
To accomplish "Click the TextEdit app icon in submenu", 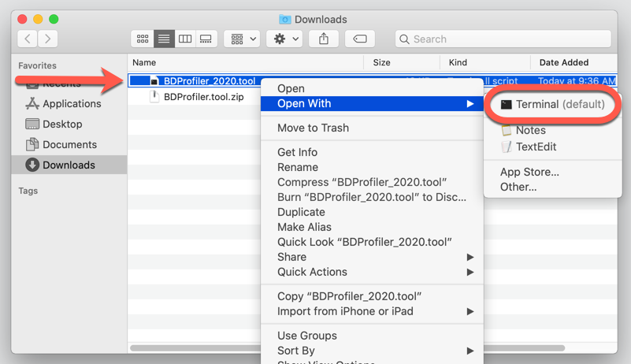I will [507, 147].
